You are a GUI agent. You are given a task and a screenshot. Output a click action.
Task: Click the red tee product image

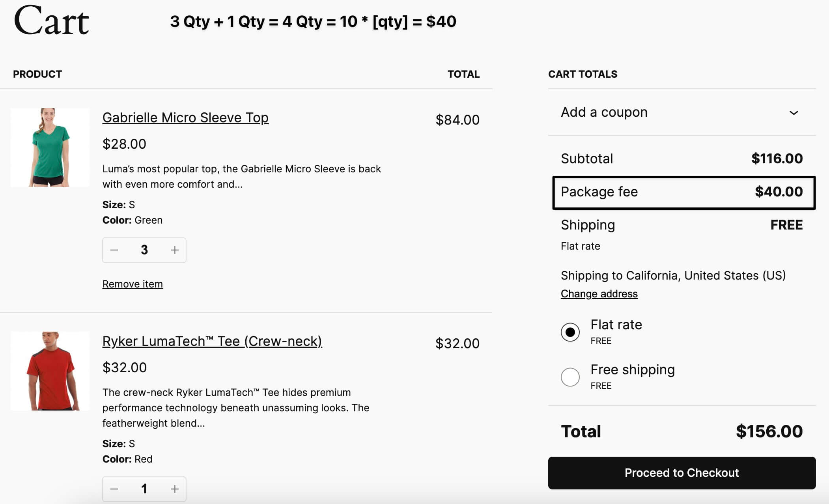point(50,371)
